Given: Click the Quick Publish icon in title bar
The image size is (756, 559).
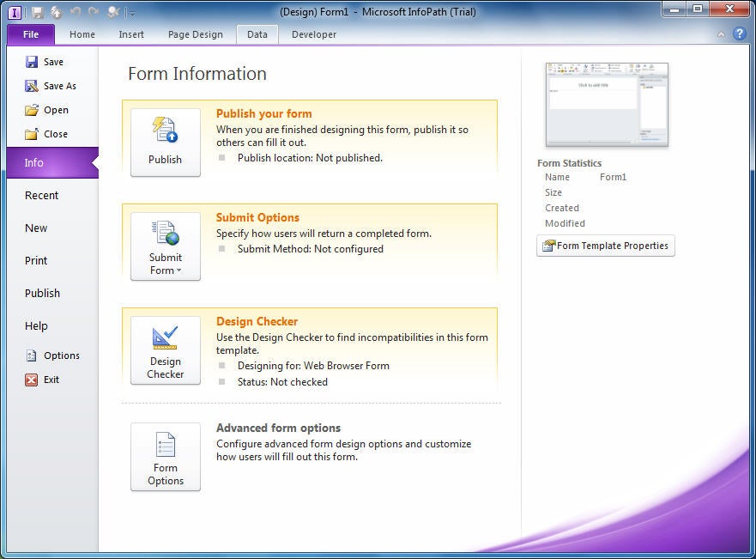Looking at the screenshot, I should [x=57, y=13].
